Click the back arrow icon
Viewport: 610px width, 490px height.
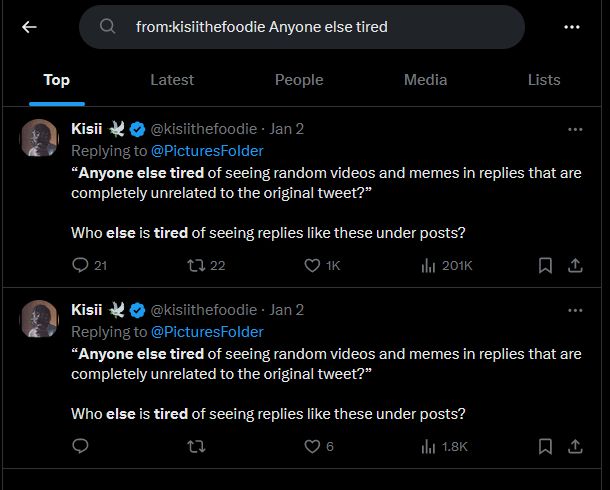pos(29,27)
